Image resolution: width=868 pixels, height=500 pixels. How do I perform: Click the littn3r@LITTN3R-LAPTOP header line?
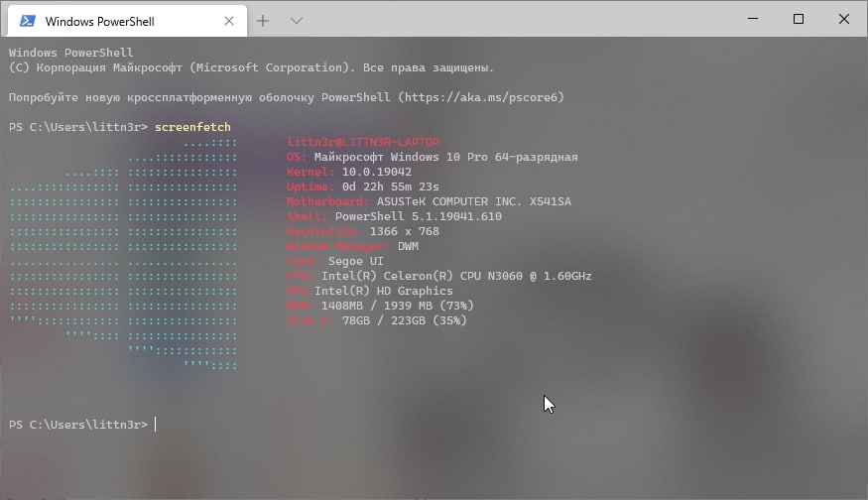(x=363, y=142)
